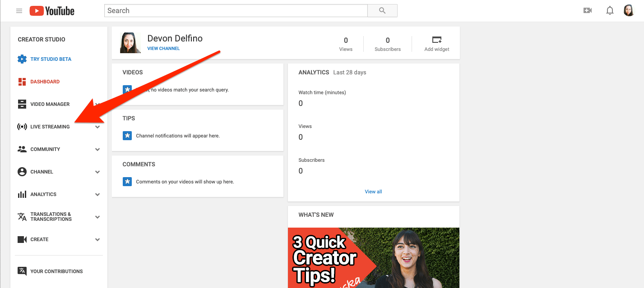Click the TIPS card heading
The image size is (644, 288).
point(129,118)
